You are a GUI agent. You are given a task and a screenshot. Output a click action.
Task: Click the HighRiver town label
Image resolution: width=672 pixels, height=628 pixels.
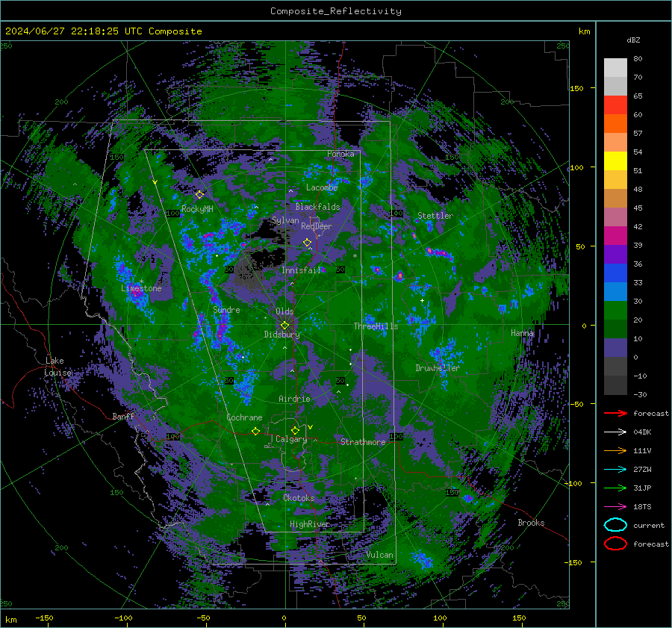310,524
